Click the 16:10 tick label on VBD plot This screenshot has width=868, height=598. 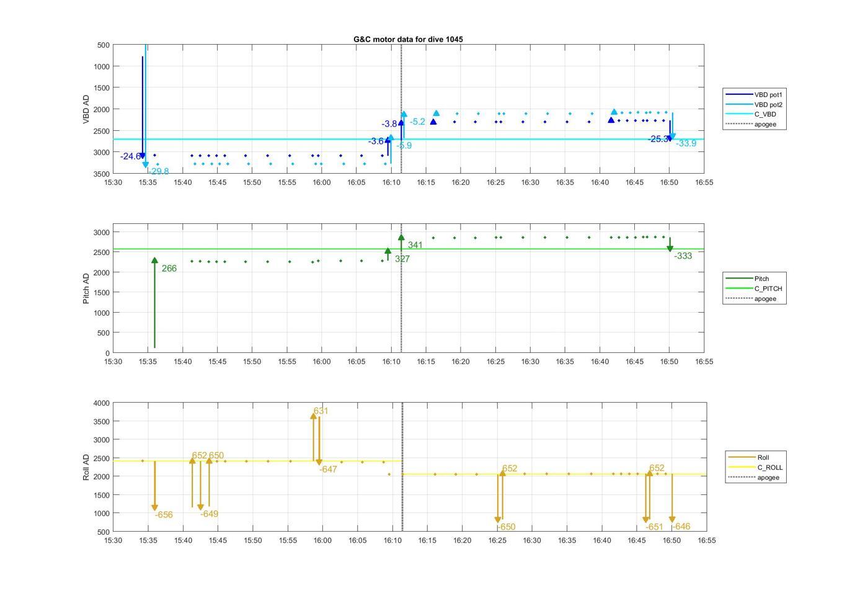[391, 182]
